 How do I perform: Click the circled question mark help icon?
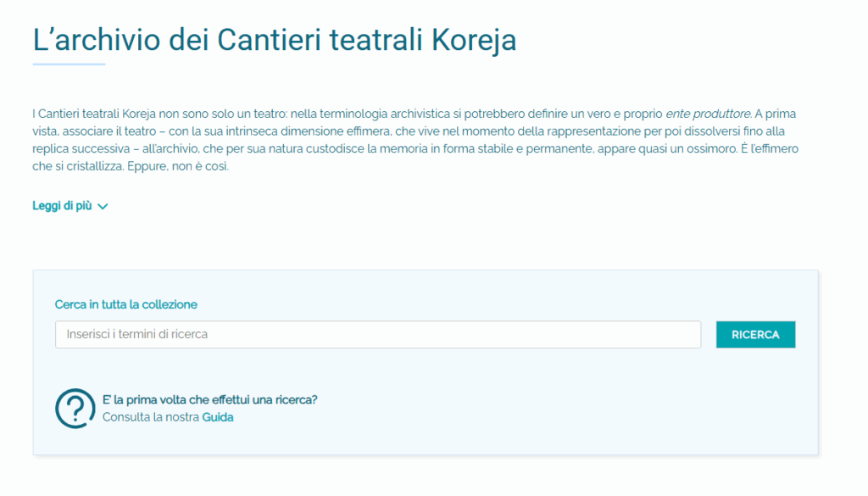coord(75,409)
